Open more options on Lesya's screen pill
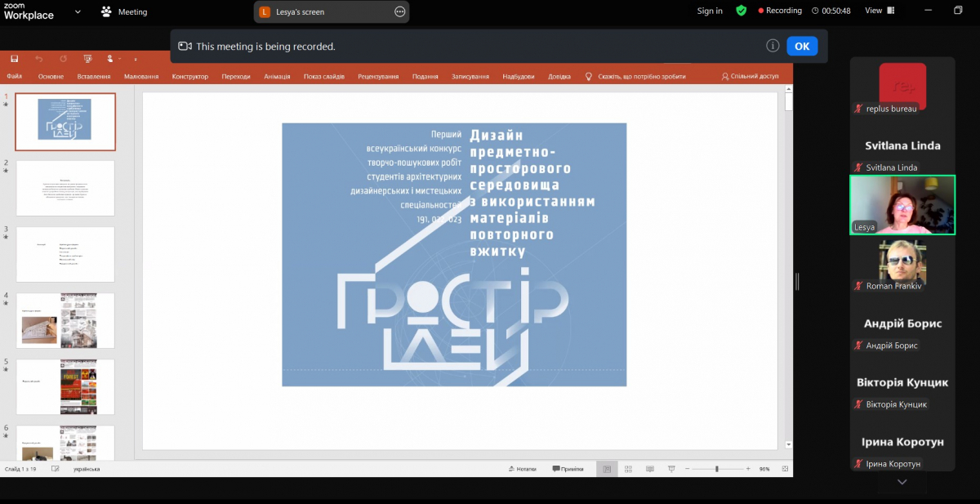Viewport: 980px width, 504px height. [x=399, y=11]
